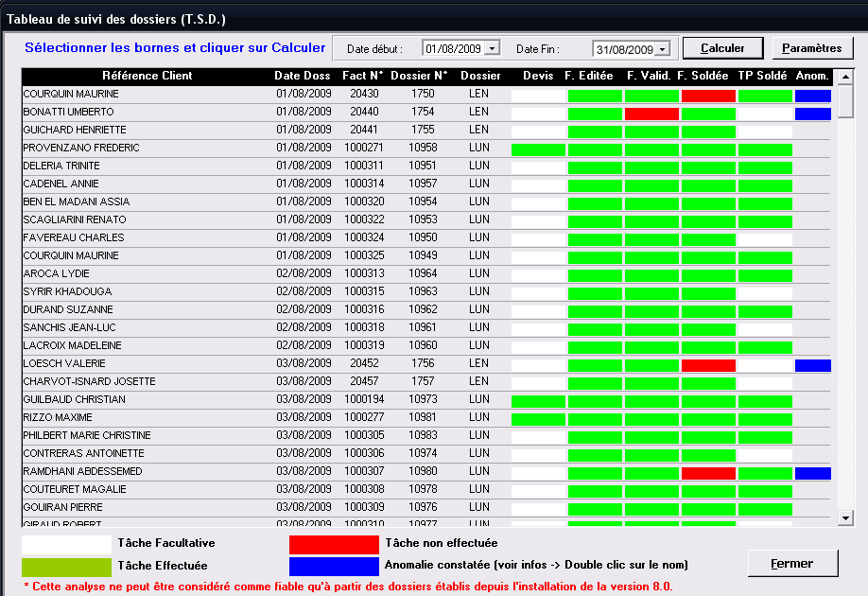This screenshot has width=868, height=596.
Task: Click the red F. Soldée cell for RAMDHANI ABDESSEMED
Action: tap(708, 473)
